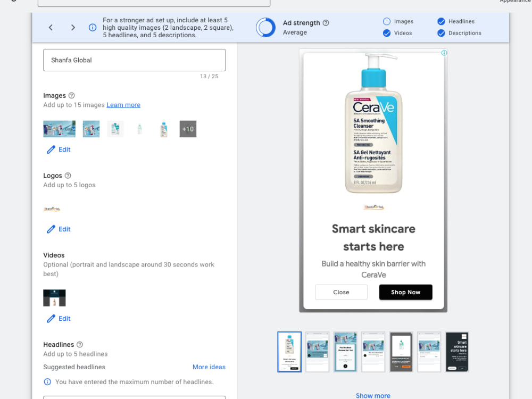
Task: Go to next tip with right chevron
Action: click(x=73, y=28)
